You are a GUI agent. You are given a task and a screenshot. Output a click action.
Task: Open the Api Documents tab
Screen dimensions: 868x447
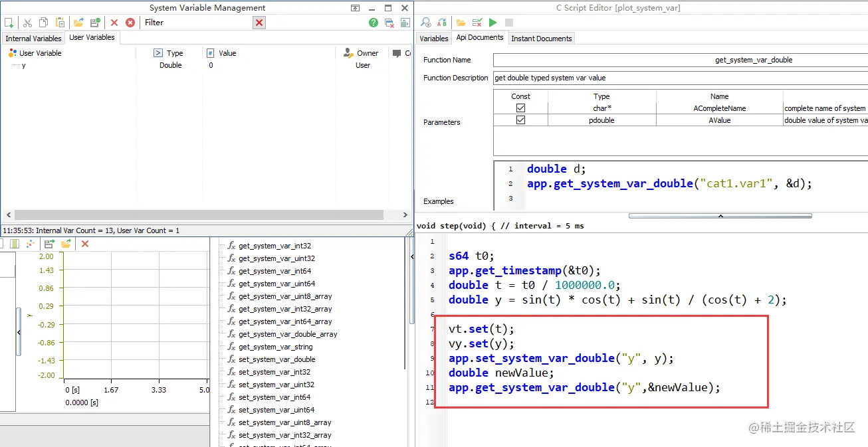[480, 38]
